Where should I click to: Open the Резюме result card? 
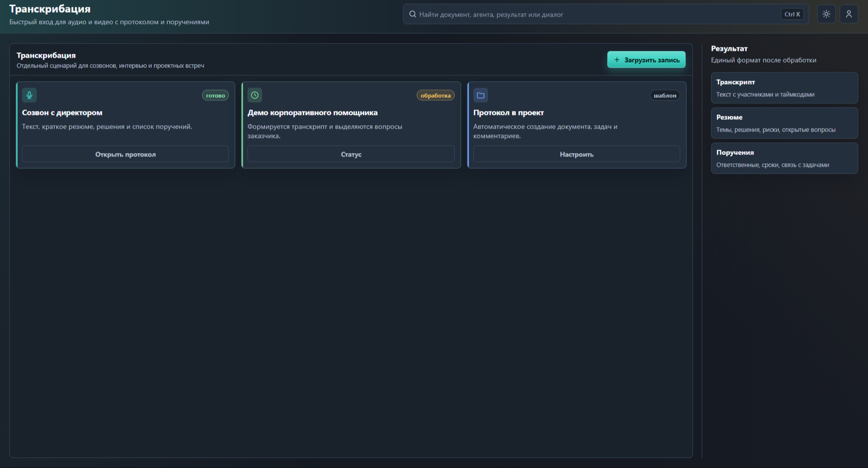[x=784, y=123]
